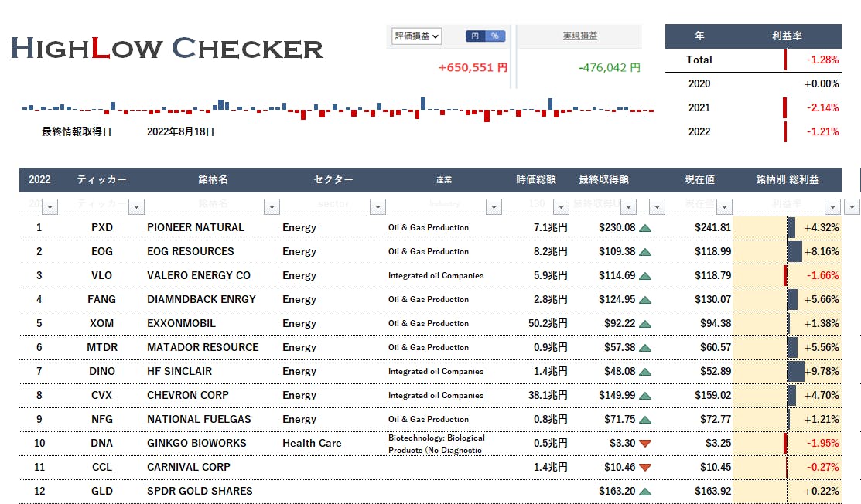Screen dimensions: 861x504
Task: Click the daily profit-loss bar chart
Action: [x=338, y=110]
